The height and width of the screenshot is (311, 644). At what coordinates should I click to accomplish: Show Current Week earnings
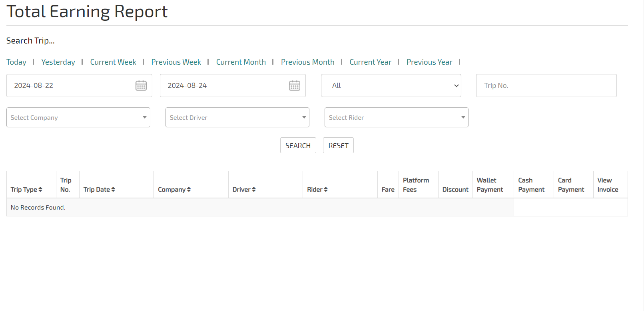tap(113, 62)
